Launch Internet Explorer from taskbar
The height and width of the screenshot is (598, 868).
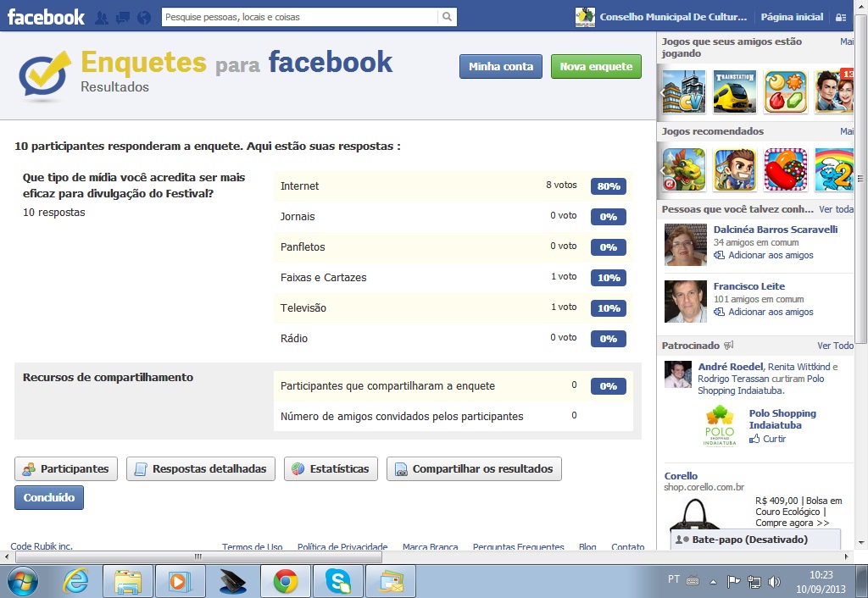[x=75, y=581]
